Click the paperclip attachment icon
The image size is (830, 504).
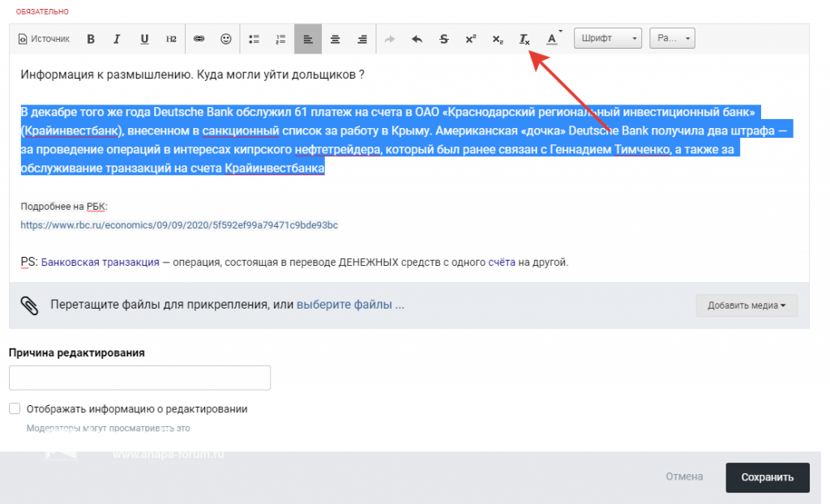(30, 305)
